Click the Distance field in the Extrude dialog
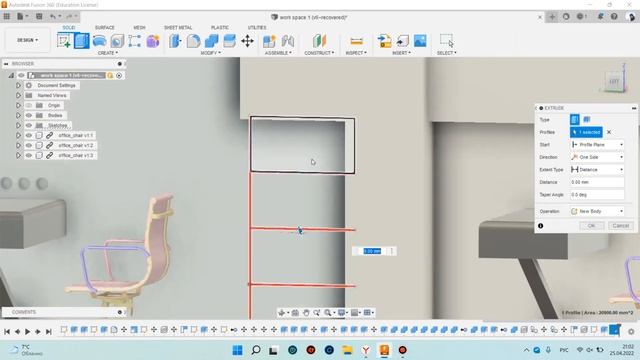The width and height of the screenshot is (640, 360). tap(597, 182)
